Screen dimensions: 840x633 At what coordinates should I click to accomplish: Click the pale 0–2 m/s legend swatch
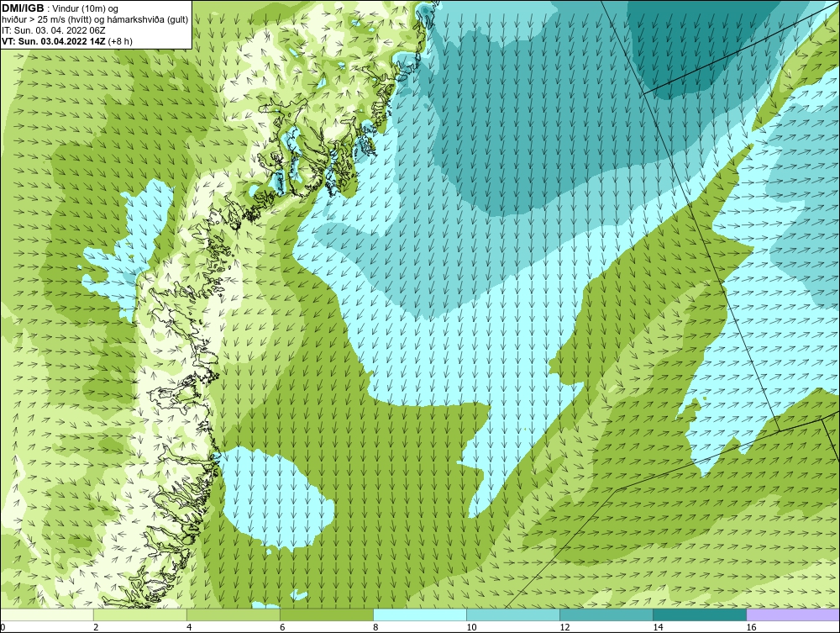click(x=46, y=615)
